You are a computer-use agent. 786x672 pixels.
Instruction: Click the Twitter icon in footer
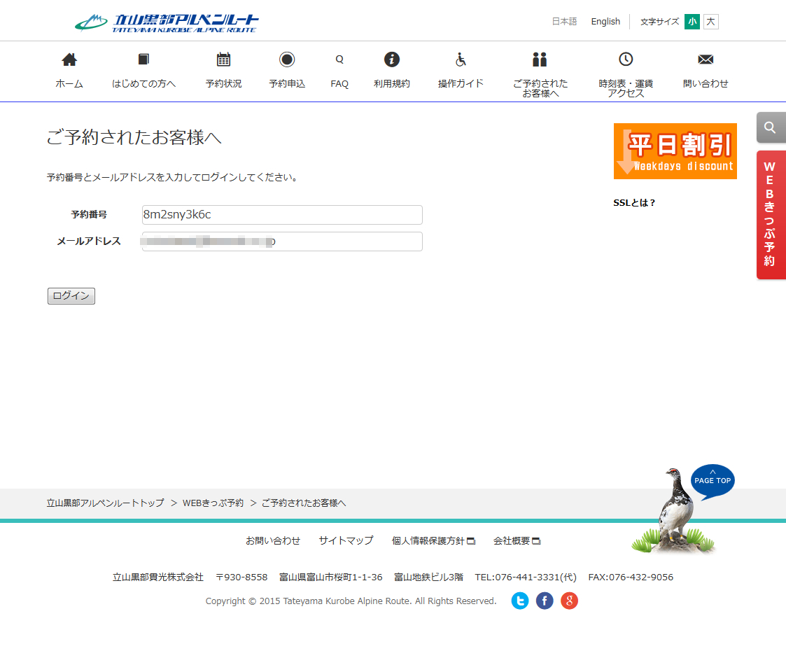tap(520, 601)
